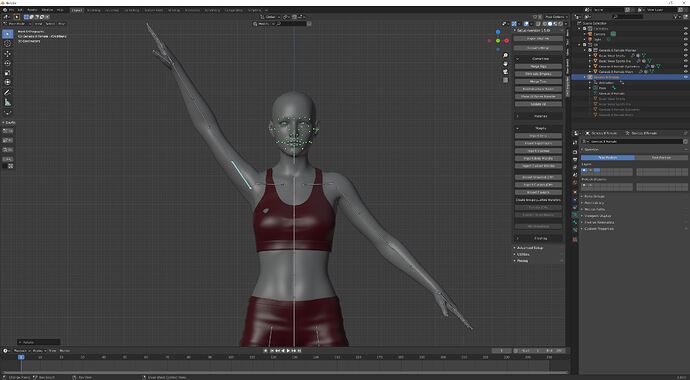Image resolution: width=690 pixels, height=380 pixels.
Task: Open the Render menu
Action: pos(32,10)
